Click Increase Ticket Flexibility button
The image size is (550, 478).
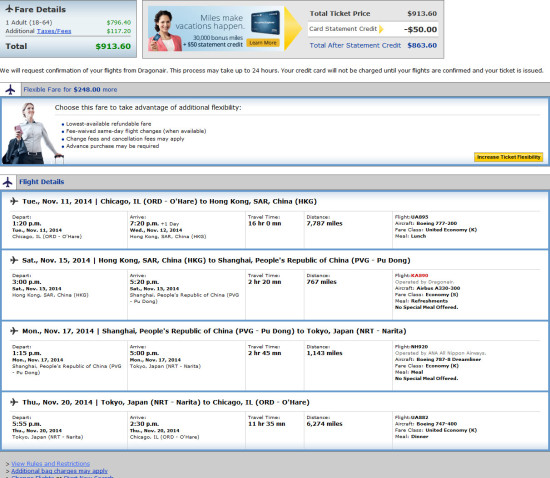pyautogui.click(x=509, y=157)
